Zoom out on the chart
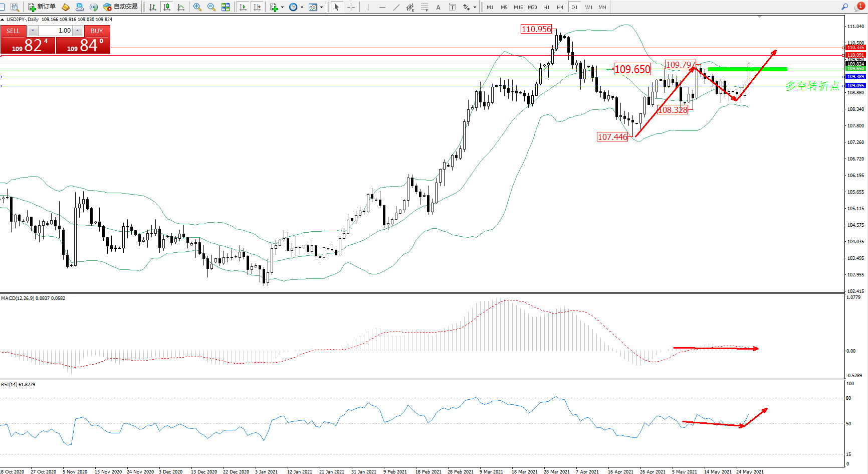Image resolution: width=868 pixels, height=474 pixels. [x=211, y=7]
